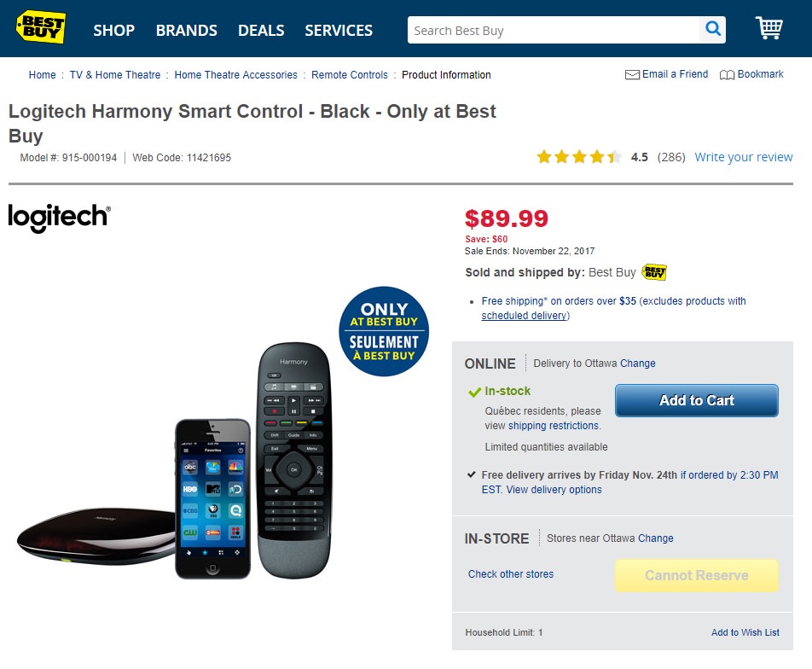Click the Logitech brand logo

59,217
